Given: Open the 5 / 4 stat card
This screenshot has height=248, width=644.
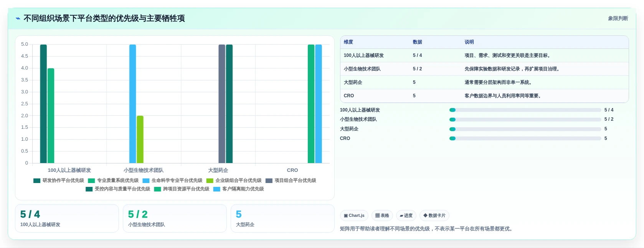Looking at the screenshot, I should [67, 218].
